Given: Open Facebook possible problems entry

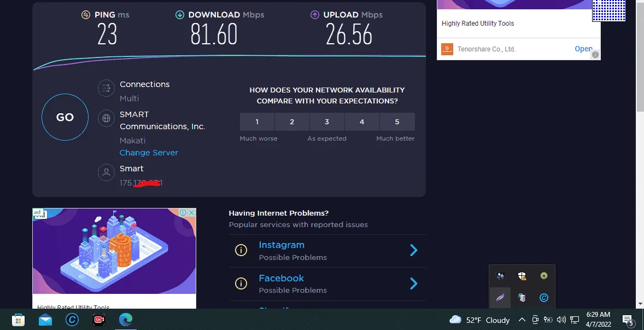Looking at the screenshot, I should 327,284.
